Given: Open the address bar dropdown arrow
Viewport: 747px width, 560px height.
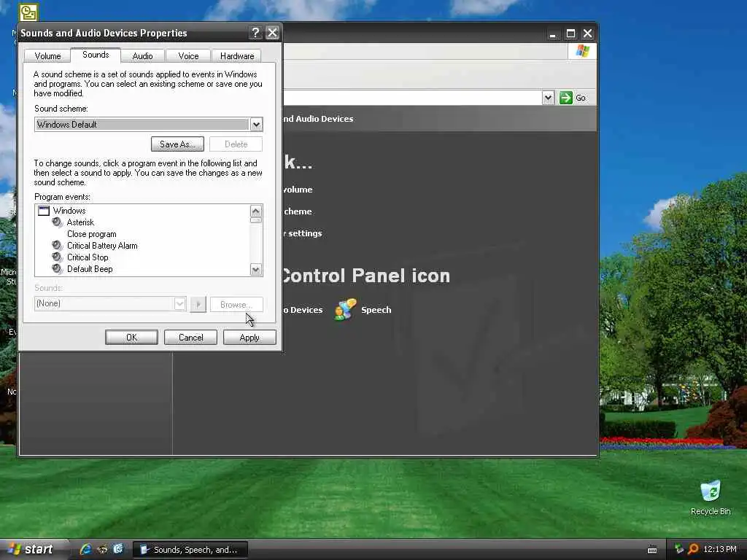Looking at the screenshot, I should click(x=549, y=98).
